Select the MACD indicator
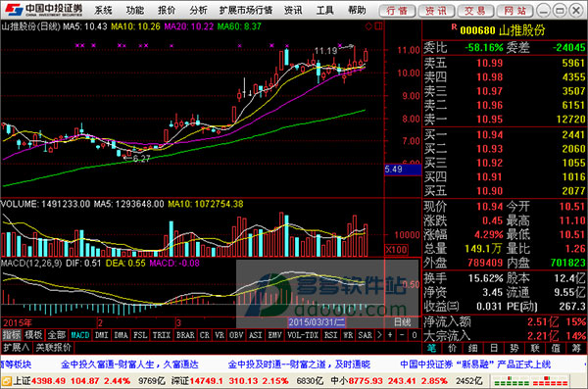This screenshot has width=588, height=389. click(80, 335)
